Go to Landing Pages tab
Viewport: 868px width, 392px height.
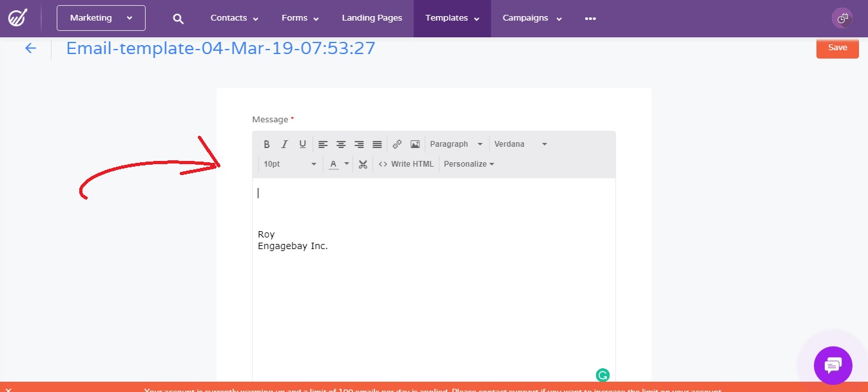(372, 18)
